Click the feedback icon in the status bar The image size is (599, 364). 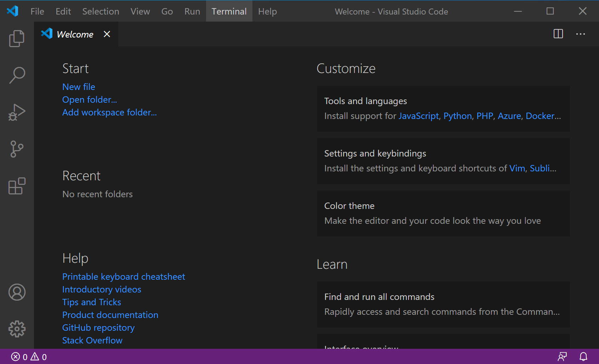tap(563, 357)
